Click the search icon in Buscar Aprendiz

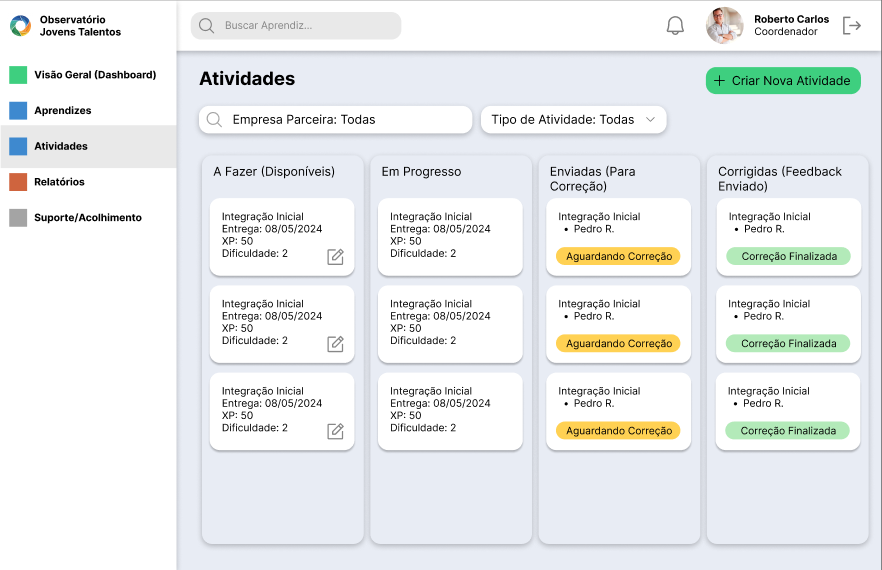[206, 26]
